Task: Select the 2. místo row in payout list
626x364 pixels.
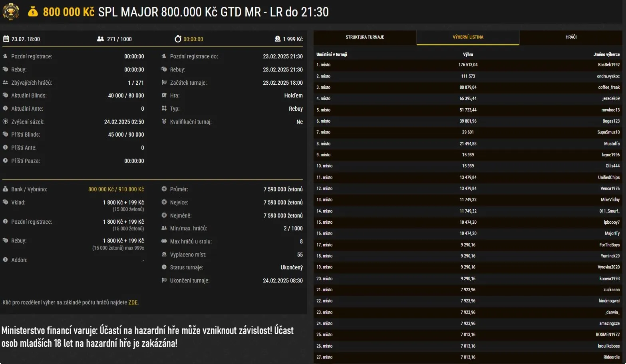Action: tap(468, 76)
